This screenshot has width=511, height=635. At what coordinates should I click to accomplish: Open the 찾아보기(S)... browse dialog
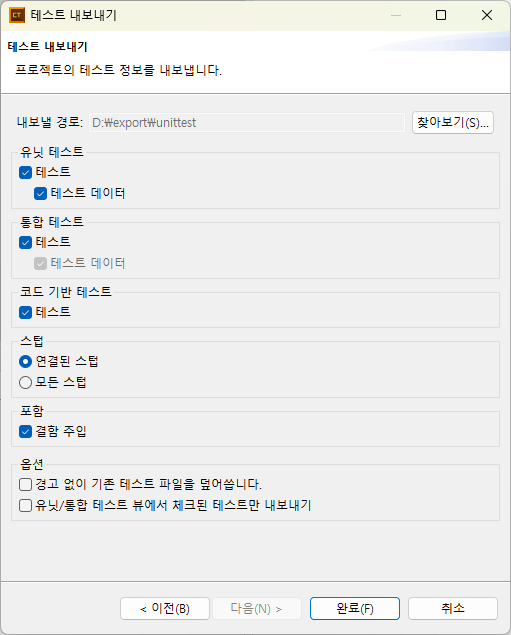[453, 122]
